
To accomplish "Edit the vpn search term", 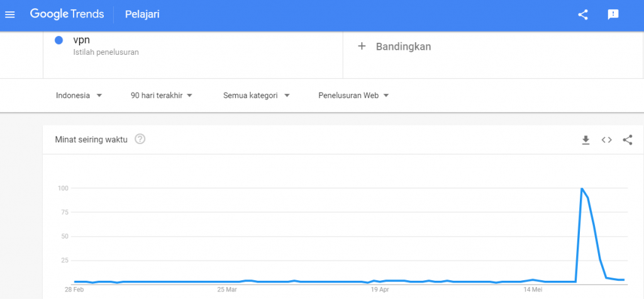I will tap(81, 40).
